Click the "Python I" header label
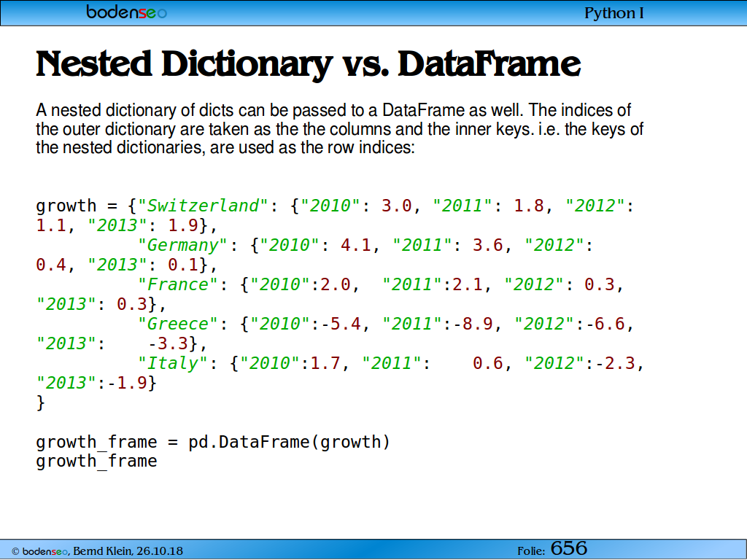Viewport: 747px width, 560px height. 614,13
